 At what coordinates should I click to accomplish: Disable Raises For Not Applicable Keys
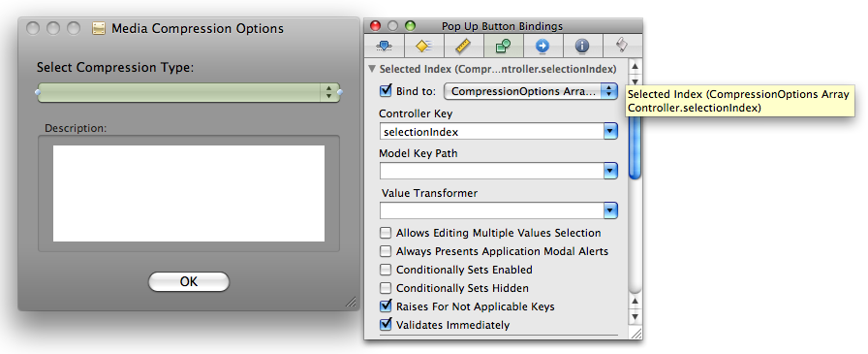point(386,306)
